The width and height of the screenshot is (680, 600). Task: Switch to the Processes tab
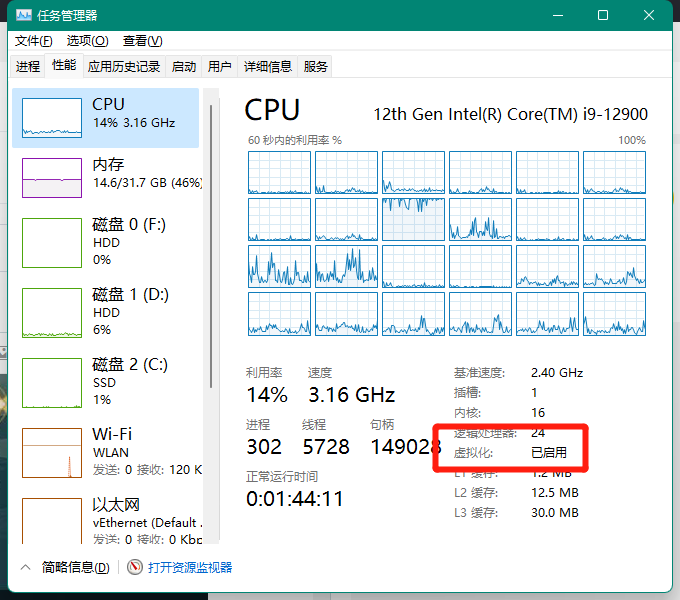pyautogui.click(x=28, y=67)
